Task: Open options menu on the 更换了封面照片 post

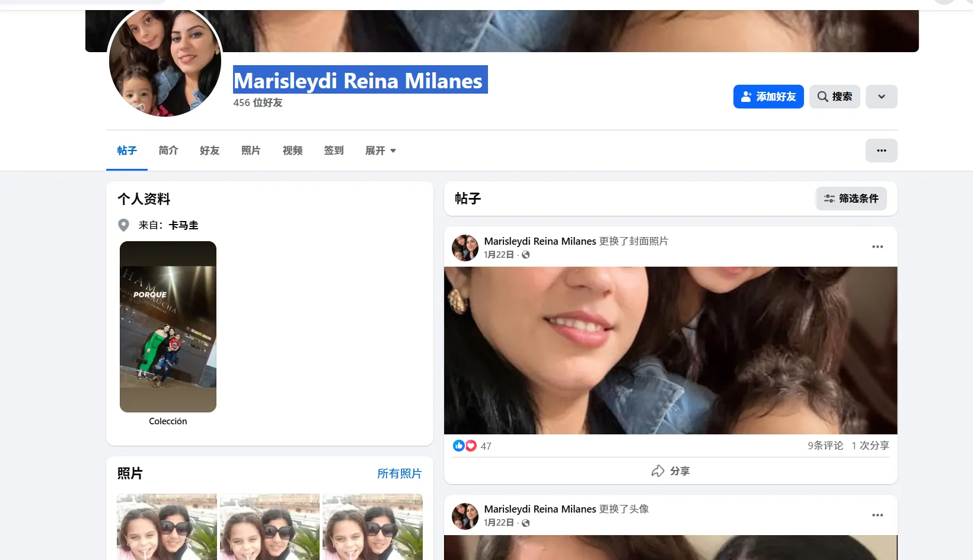Action: tap(878, 247)
